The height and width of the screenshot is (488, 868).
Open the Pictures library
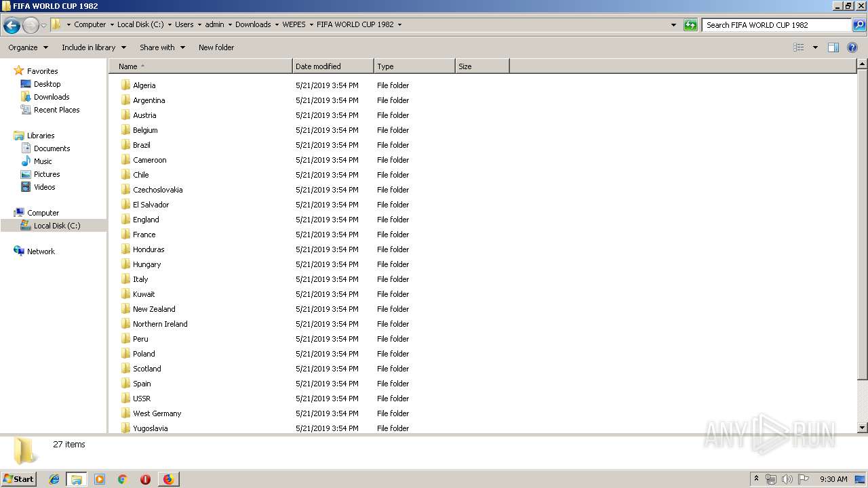(x=47, y=174)
